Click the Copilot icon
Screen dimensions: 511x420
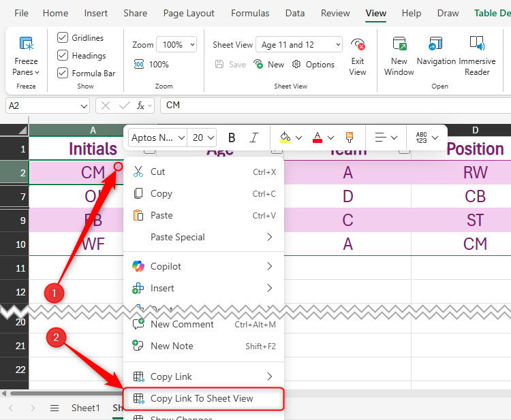138,266
